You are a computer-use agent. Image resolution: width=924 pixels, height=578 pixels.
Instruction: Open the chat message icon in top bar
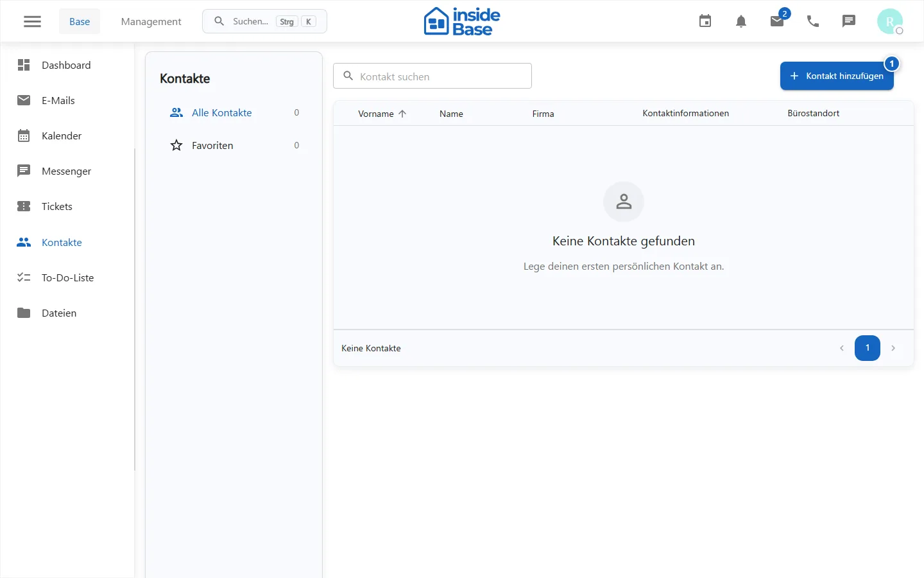pos(849,21)
